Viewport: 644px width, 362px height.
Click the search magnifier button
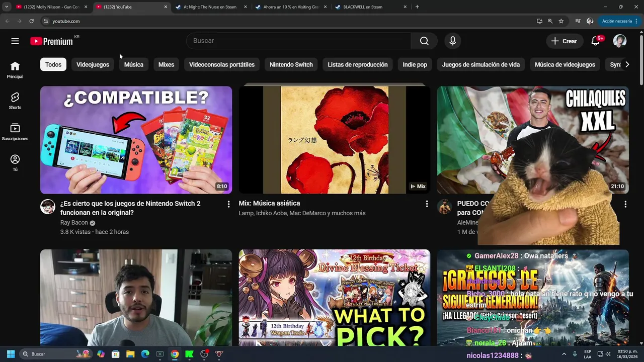424,41
